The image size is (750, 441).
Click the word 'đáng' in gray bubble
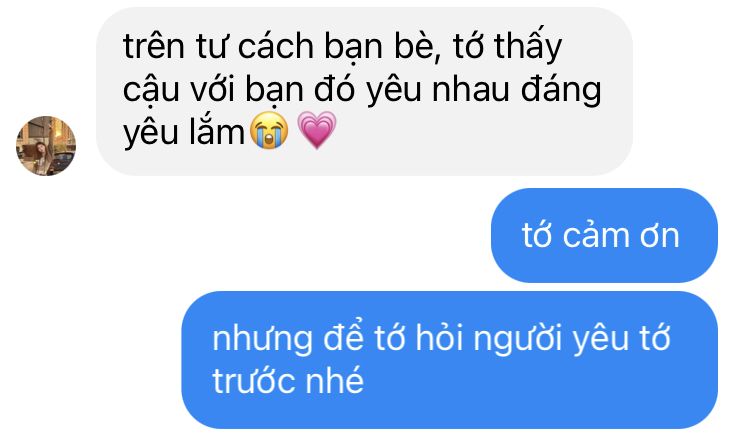[561, 90]
